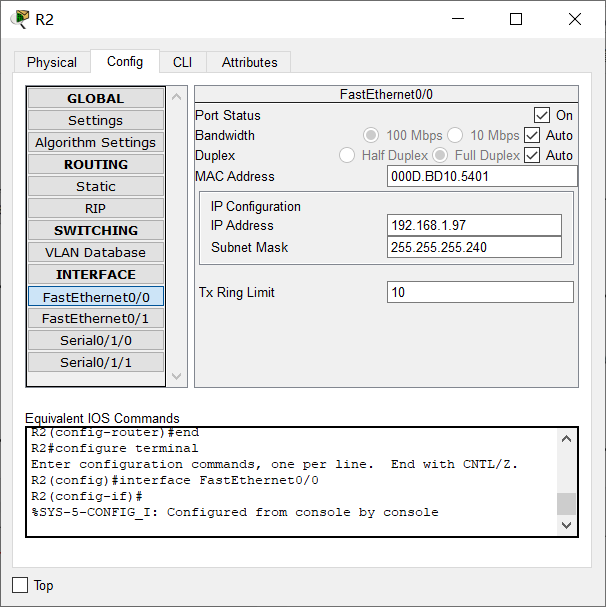Screen dimensions: 606x607
Task: Click IOS commands scroll down arrow
Action: [x=567, y=525]
